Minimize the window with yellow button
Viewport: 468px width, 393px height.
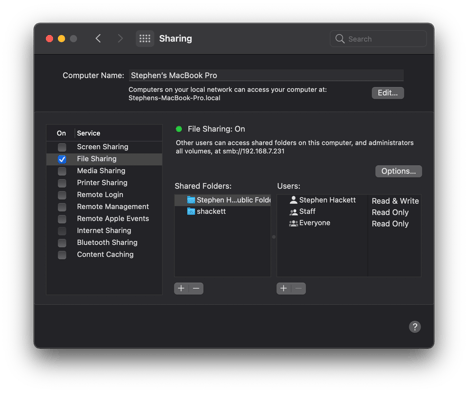pos(61,39)
